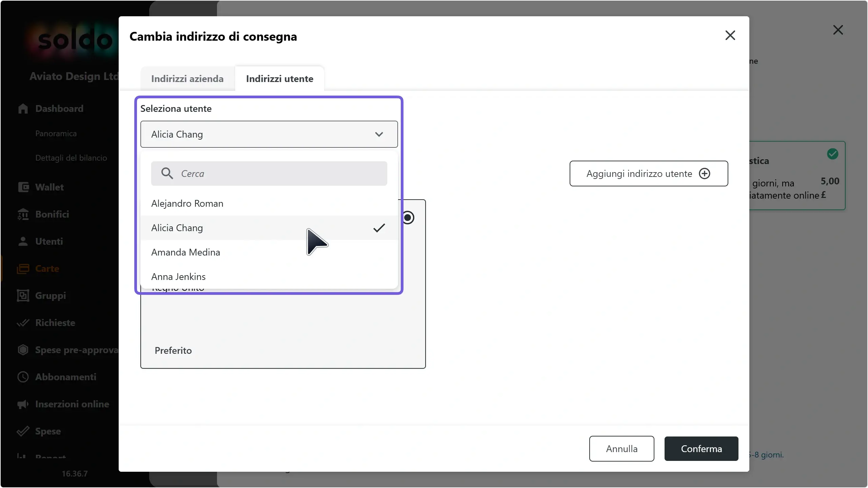
Task: Click the Gruppi icon in sidebar
Action: click(x=23, y=296)
